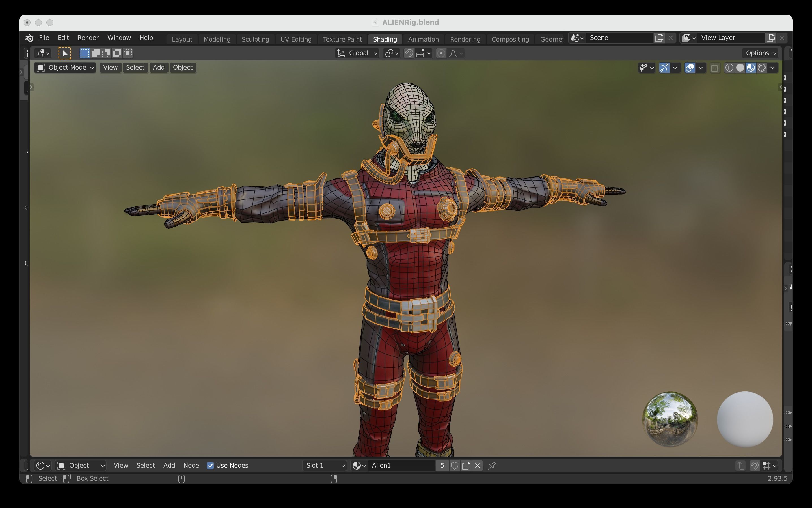This screenshot has height=508, width=812.
Task: Open the Help menu
Action: coord(146,38)
